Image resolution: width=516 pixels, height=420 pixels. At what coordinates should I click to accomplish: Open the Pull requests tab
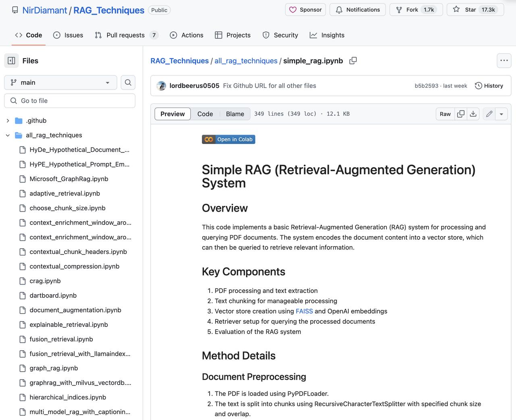pyautogui.click(x=125, y=35)
